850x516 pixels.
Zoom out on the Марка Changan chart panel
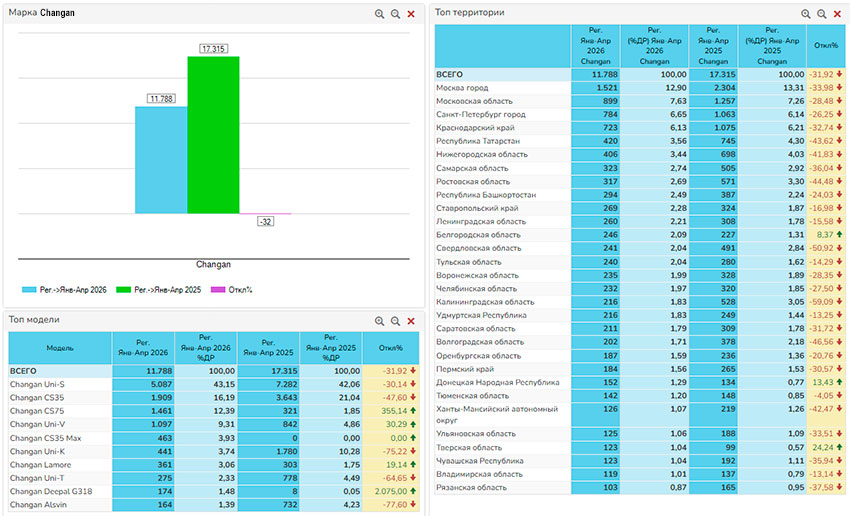click(x=395, y=14)
